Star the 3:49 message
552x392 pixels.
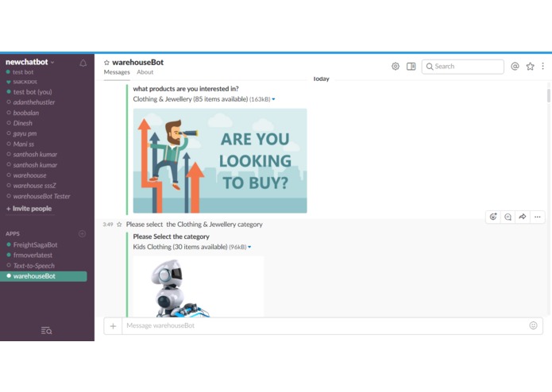pos(119,225)
